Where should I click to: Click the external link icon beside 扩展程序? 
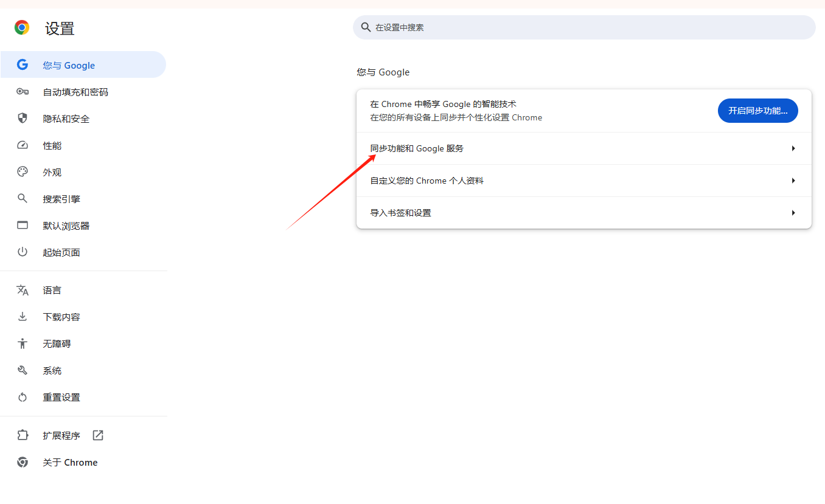98,435
